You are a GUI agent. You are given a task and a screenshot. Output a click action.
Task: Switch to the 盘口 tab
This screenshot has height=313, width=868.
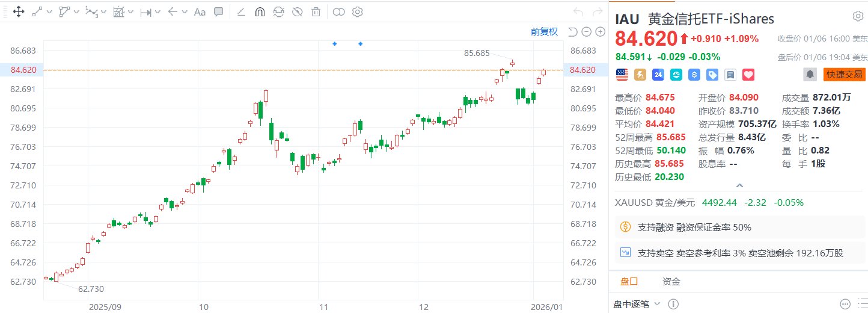[629, 282]
